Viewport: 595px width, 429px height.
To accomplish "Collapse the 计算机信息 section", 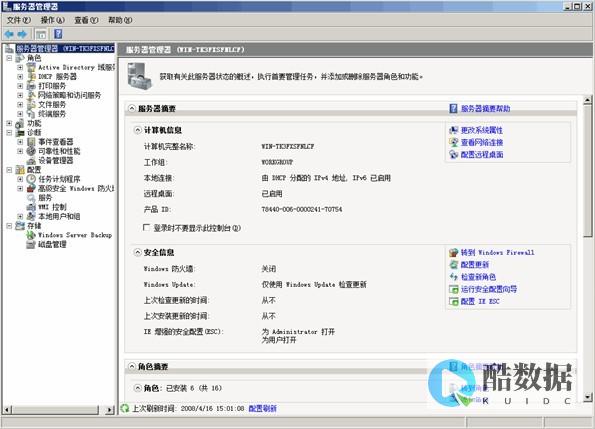I will (x=137, y=130).
